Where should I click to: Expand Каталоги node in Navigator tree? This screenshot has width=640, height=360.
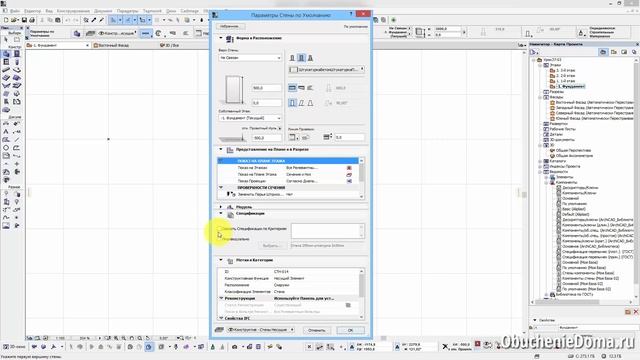540,161
